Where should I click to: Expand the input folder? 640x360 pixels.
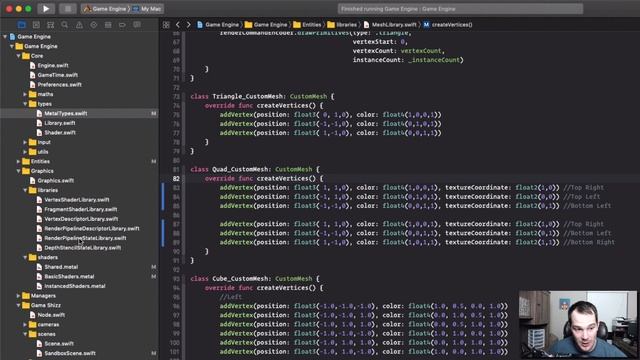25,142
